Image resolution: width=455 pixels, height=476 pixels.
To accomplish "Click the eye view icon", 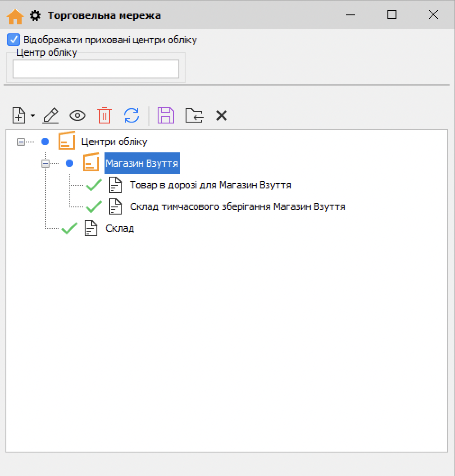I will 77,116.
